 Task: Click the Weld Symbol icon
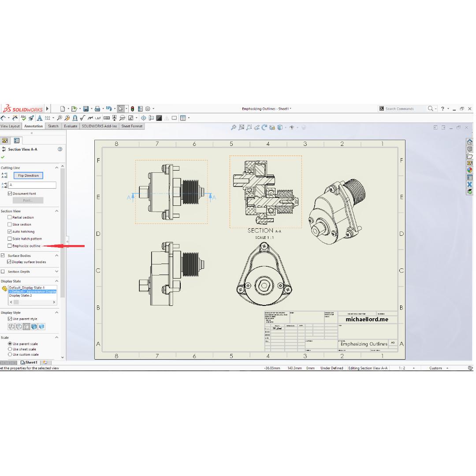click(90, 118)
